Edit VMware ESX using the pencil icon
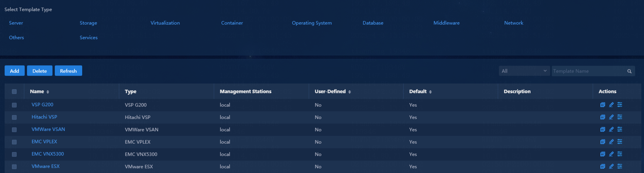The height and width of the screenshot is (173, 644). [x=611, y=166]
